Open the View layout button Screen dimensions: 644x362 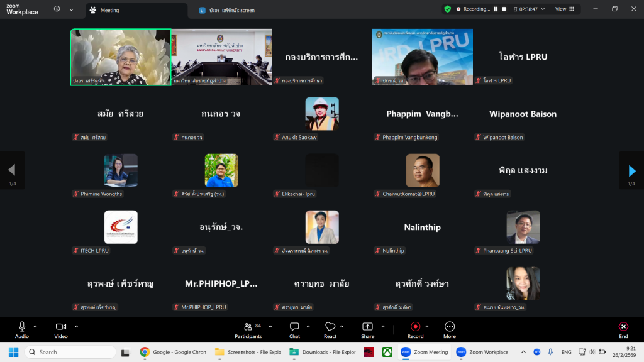pyautogui.click(x=564, y=9)
